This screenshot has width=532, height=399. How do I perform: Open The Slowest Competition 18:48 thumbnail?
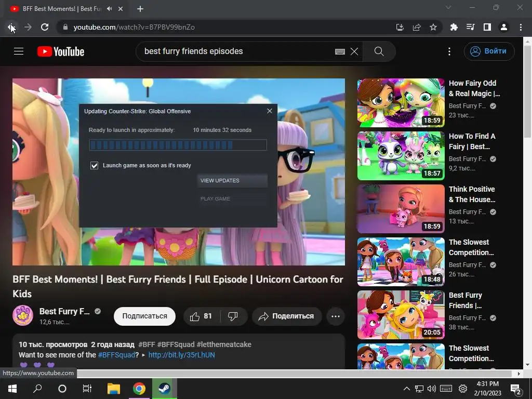pos(401,262)
